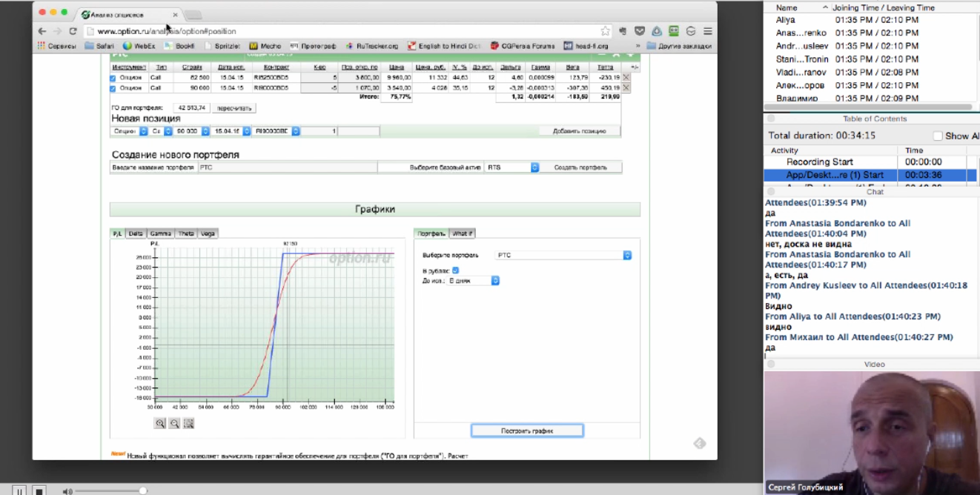Open the Chrome hamburger menu
Image resolution: width=980 pixels, height=495 pixels.
pos(708,31)
